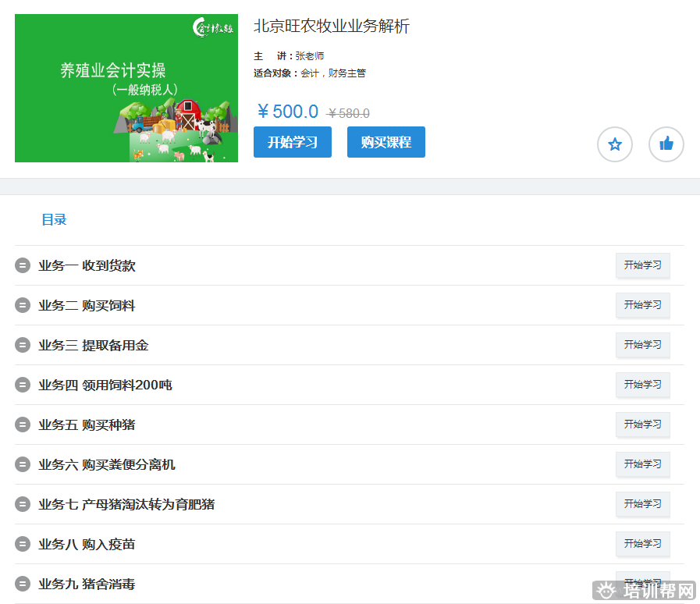Start learning 业务七 产母猪淘汰转为育肥猪 via its button
The height and width of the screenshot is (604, 700).
(x=643, y=504)
